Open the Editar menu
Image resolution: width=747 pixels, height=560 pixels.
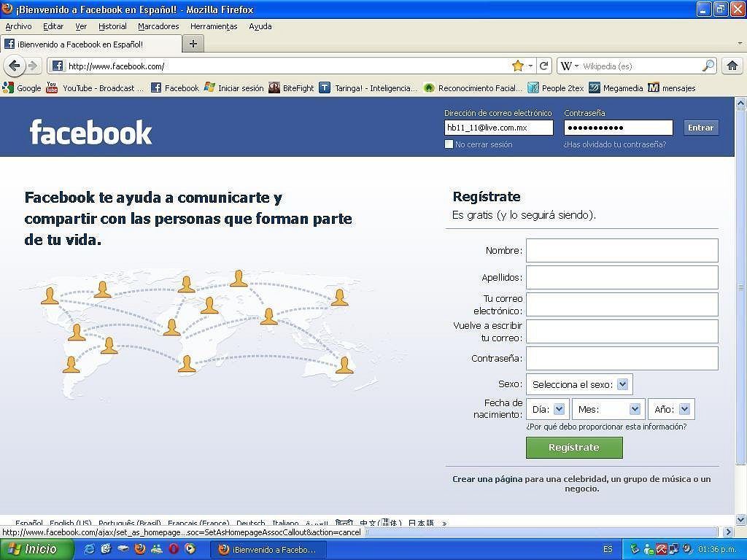click(53, 26)
